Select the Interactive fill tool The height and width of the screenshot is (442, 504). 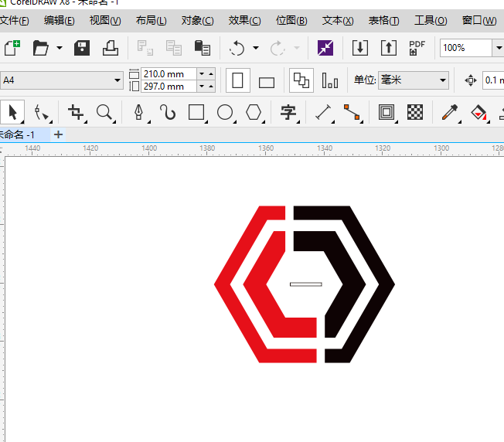coord(478,113)
